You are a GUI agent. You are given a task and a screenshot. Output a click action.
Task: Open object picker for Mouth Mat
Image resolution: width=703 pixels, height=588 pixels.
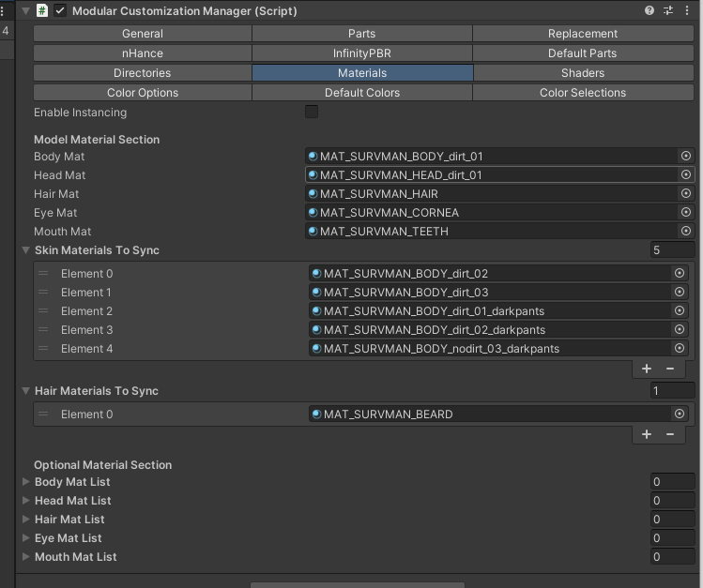(685, 232)
